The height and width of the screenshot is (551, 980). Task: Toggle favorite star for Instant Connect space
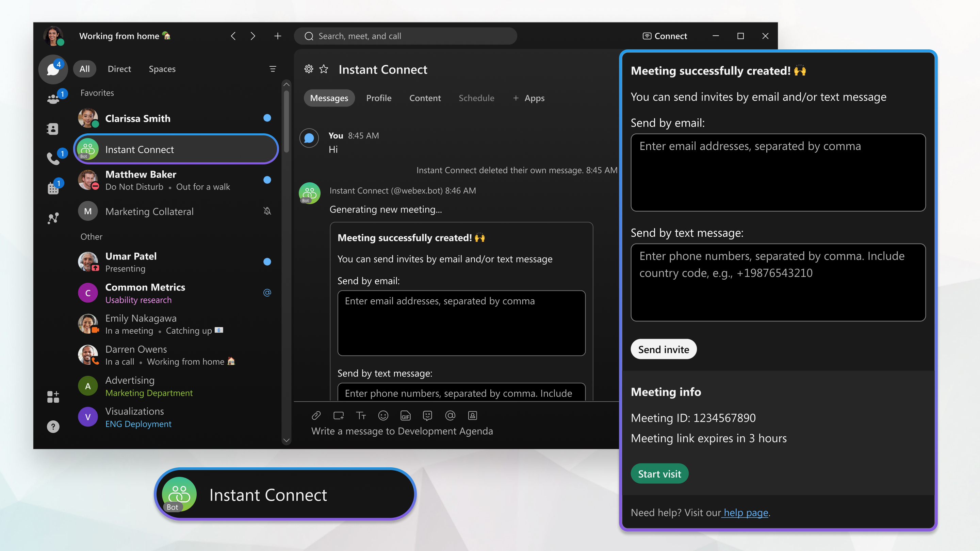(324, 69)
